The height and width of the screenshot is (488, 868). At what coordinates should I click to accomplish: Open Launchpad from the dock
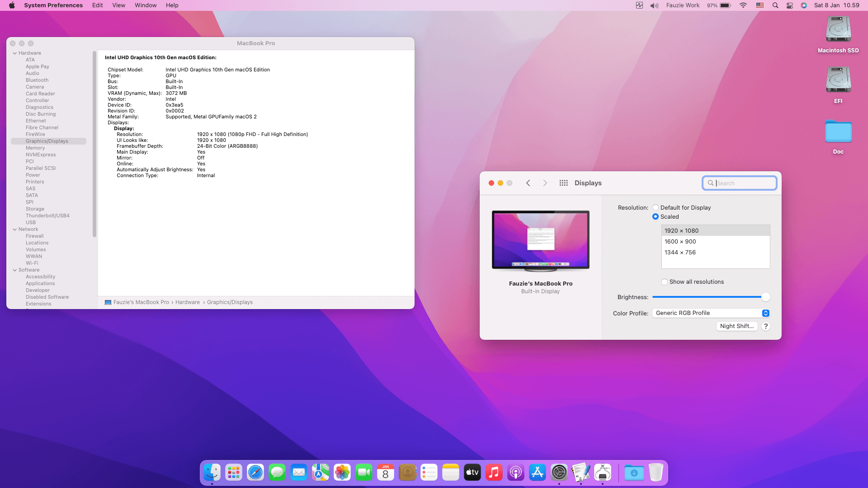click(x=234, y=473)
